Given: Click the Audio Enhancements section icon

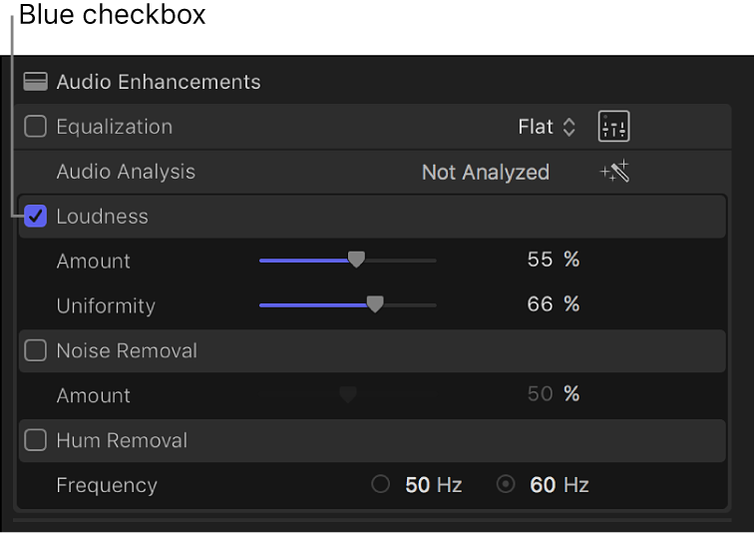Looking at the screenshot, I should coord(35,82).
